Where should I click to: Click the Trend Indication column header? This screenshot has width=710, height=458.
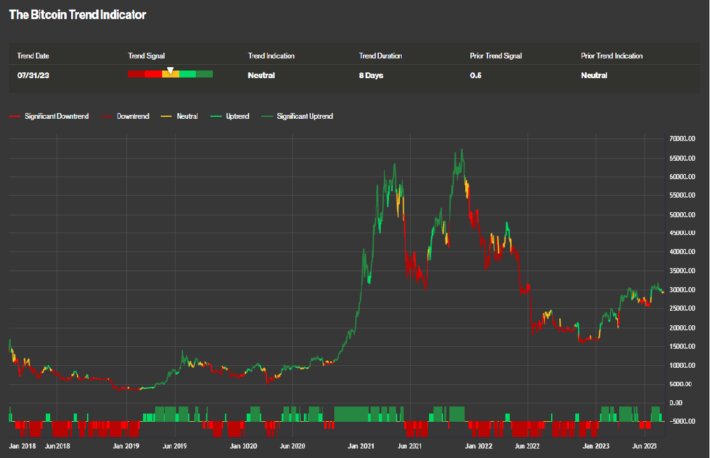(271, 56)
